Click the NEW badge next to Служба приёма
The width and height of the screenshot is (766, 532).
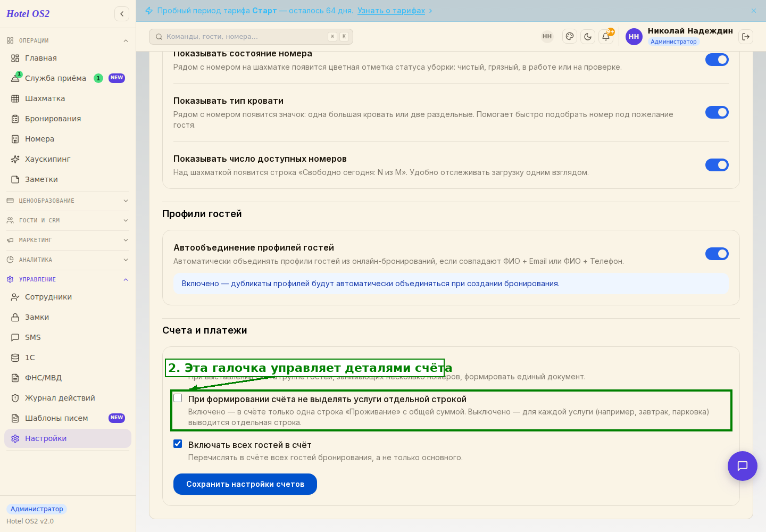tap(116, 78)
